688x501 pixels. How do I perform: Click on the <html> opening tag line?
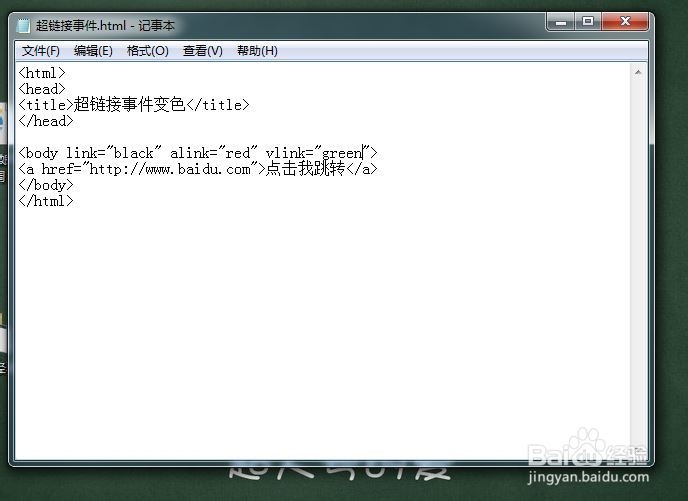[42, 73]
